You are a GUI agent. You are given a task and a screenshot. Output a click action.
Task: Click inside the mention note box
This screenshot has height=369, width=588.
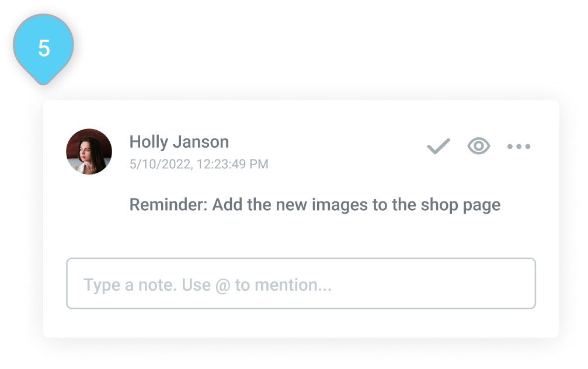click(301, 284)
